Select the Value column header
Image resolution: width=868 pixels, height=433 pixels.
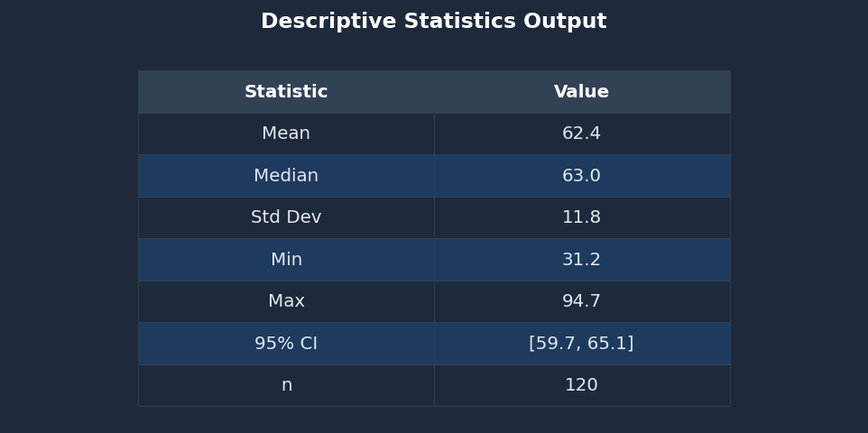[x=581, y=92]
